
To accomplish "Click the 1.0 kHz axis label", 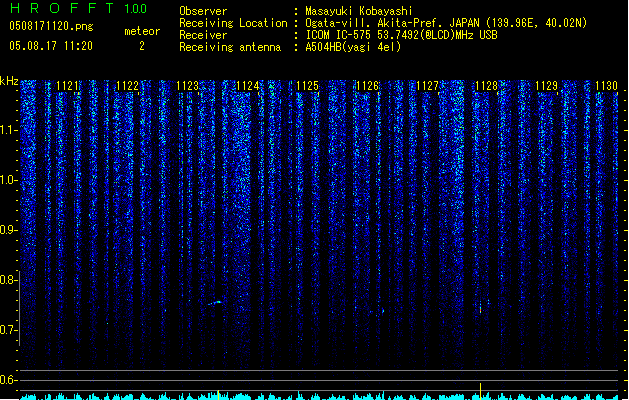I will [8, 181].
